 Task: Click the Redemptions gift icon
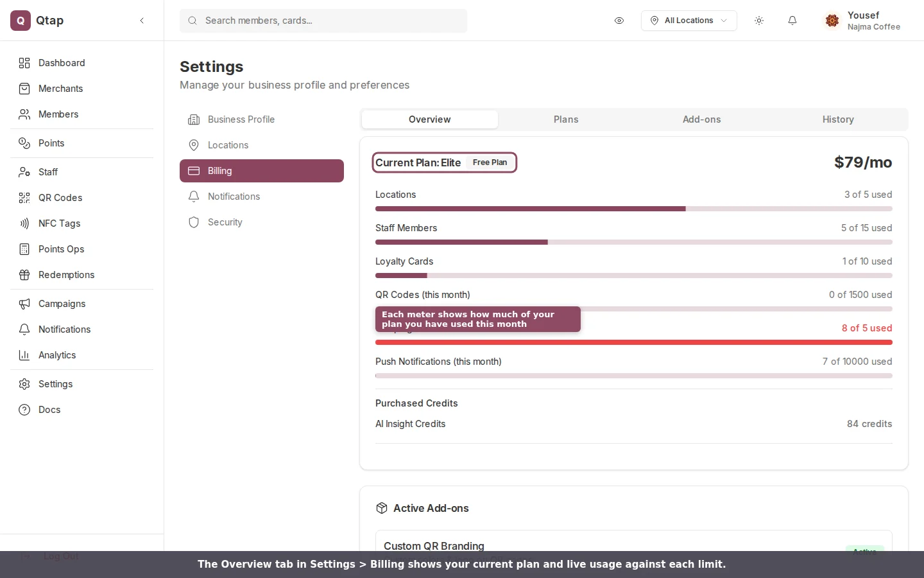[24, 275]
